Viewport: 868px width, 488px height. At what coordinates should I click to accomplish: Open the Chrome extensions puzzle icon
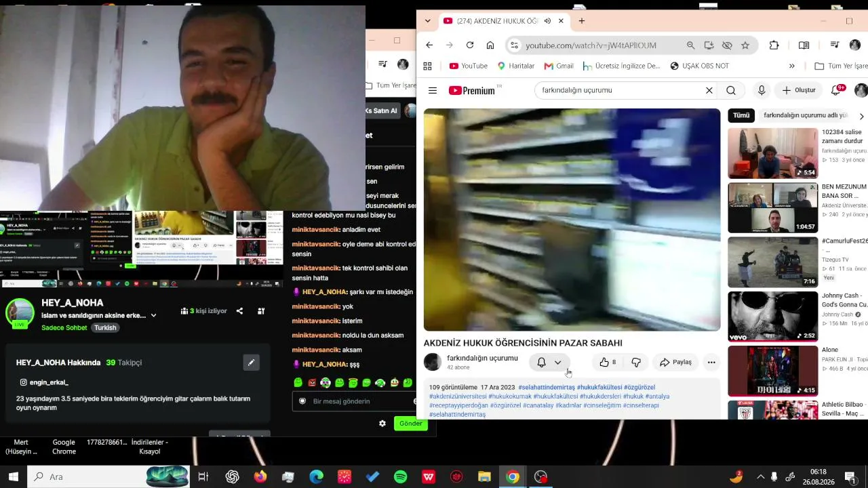point(774,45)
